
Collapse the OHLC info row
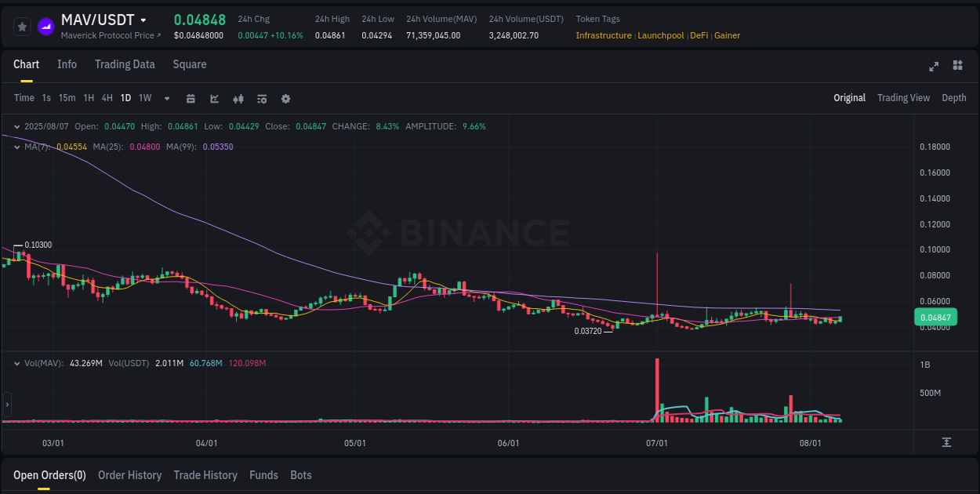[x=16, y=125]
